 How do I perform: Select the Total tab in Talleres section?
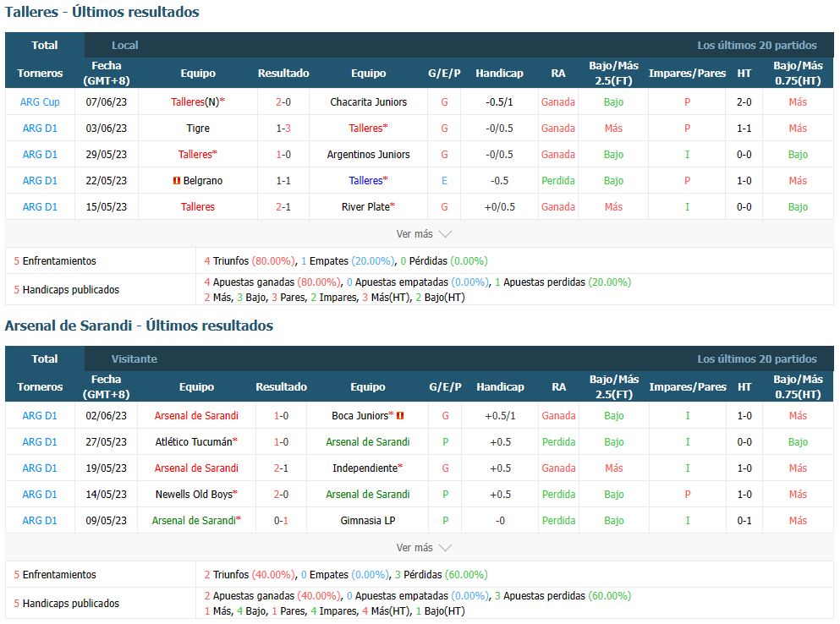coord(45,45)
